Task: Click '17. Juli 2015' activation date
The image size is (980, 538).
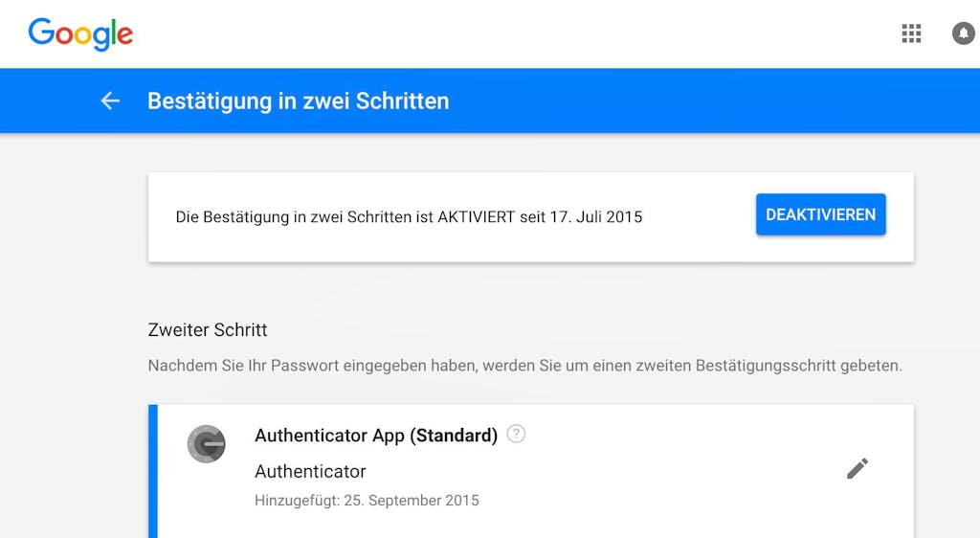Action: [x=595, y=216]
